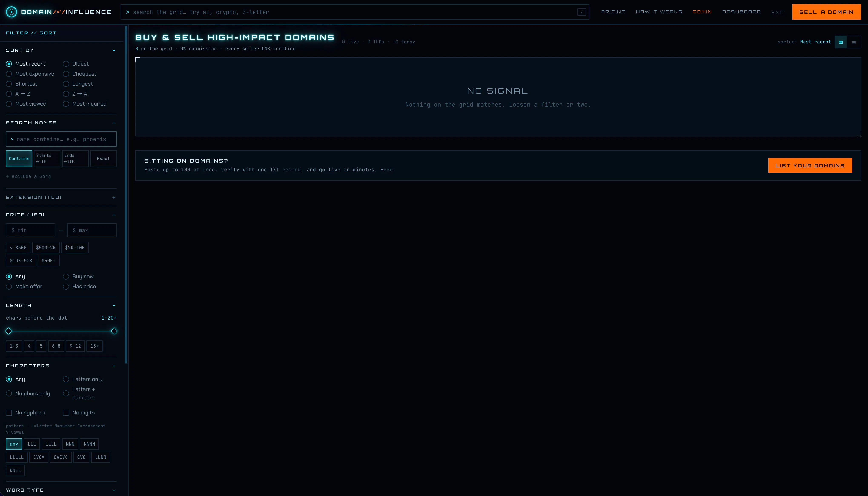
Task: Open How It Works page
Action: pos(659,12)
